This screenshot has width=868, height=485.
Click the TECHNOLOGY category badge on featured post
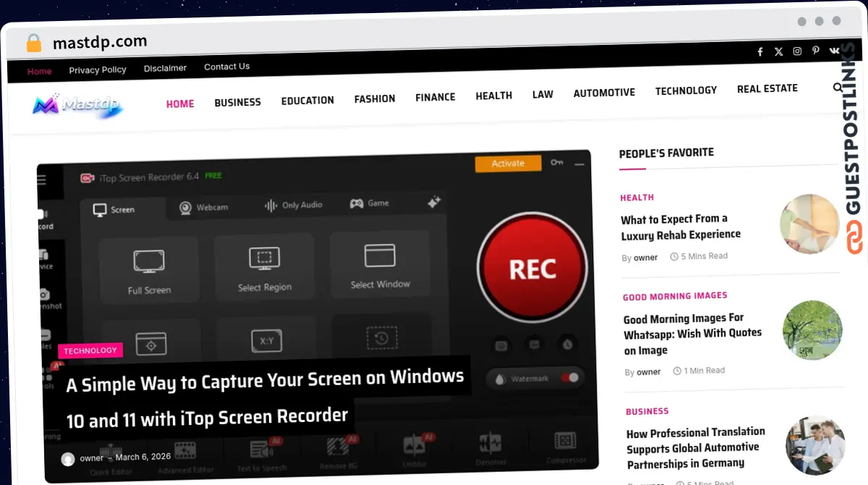pyautogui.click(x=90, y=350)
